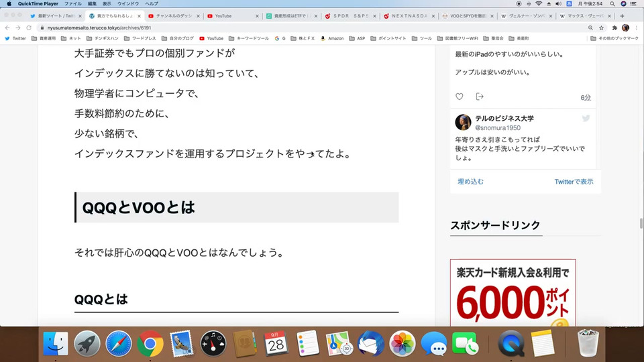Viewport: 644px width, 362px height.
Task: Click the Twitter bird icon on tweet
Action: coord(586,118)
